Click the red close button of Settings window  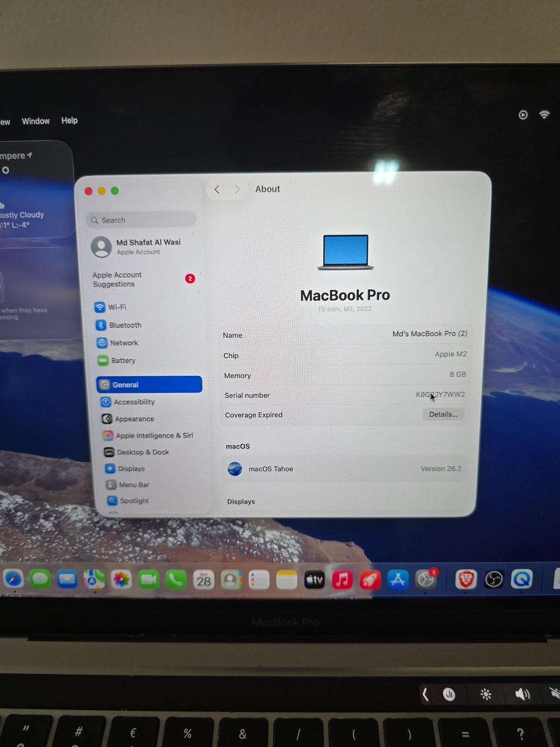point(89,191)
